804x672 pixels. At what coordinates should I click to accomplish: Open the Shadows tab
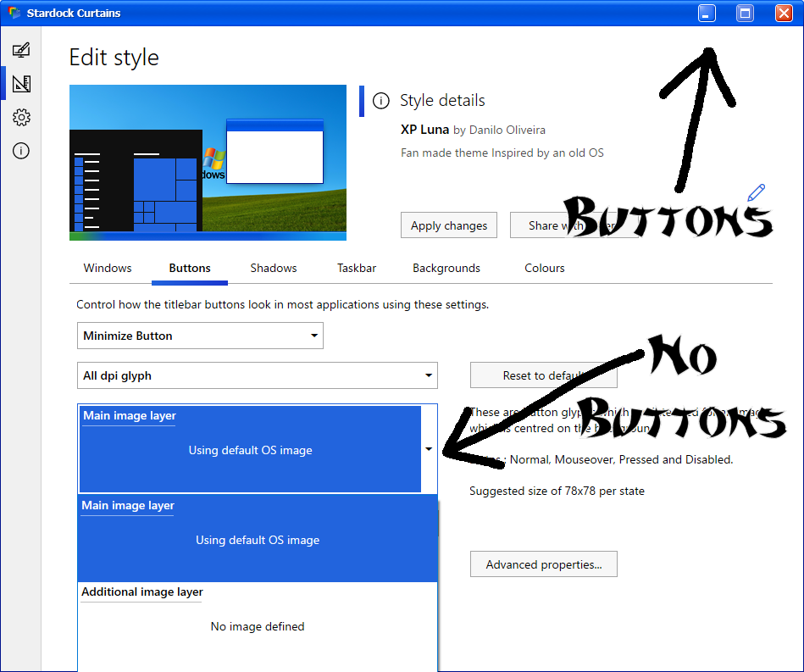(x=274, y=268)
